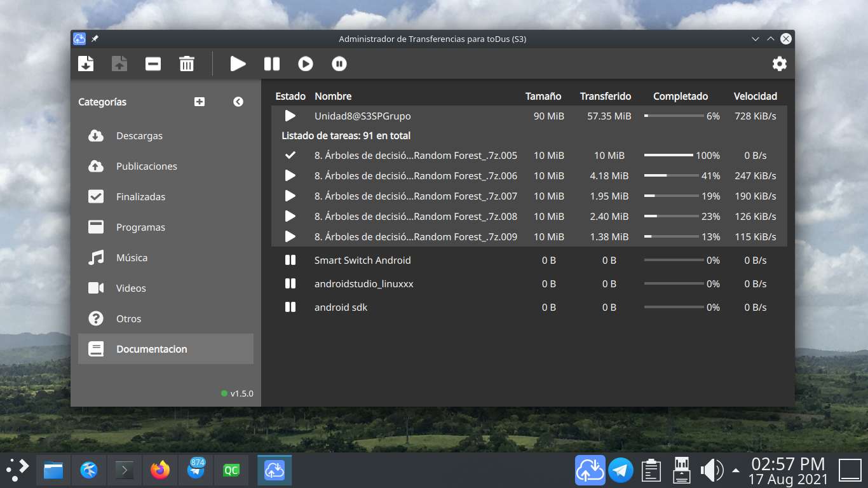Image resolution: width=868 pixels, height=488 pixels.
Task: Start selected transfer with play icon
Action: (x=238, y=64)
